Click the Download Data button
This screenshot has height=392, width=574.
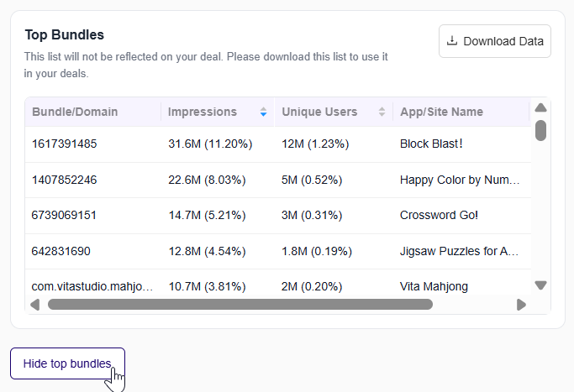[x=494, y=41]
